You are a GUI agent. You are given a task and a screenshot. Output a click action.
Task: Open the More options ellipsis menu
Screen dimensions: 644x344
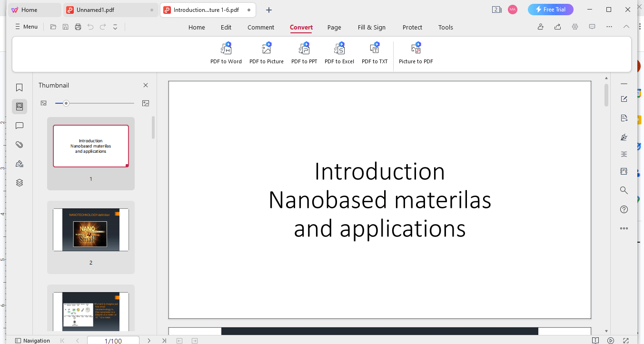[x=609, y=27]
